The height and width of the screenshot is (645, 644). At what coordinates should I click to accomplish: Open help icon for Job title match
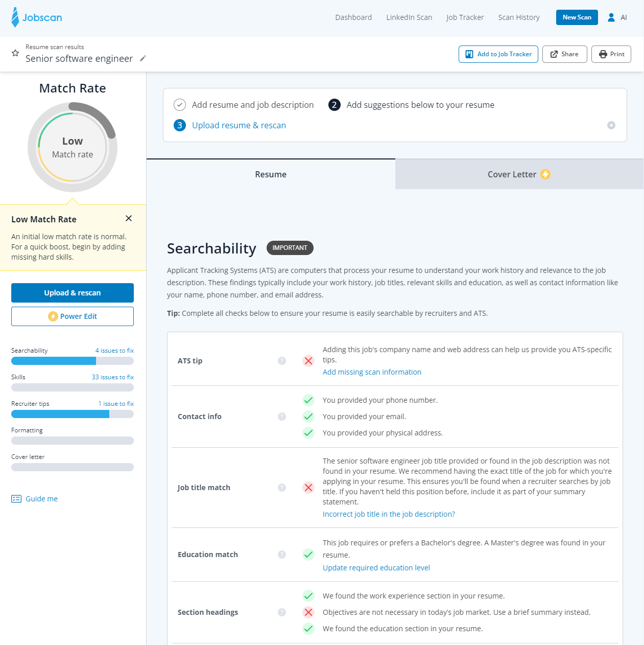[x=282, y=488]
